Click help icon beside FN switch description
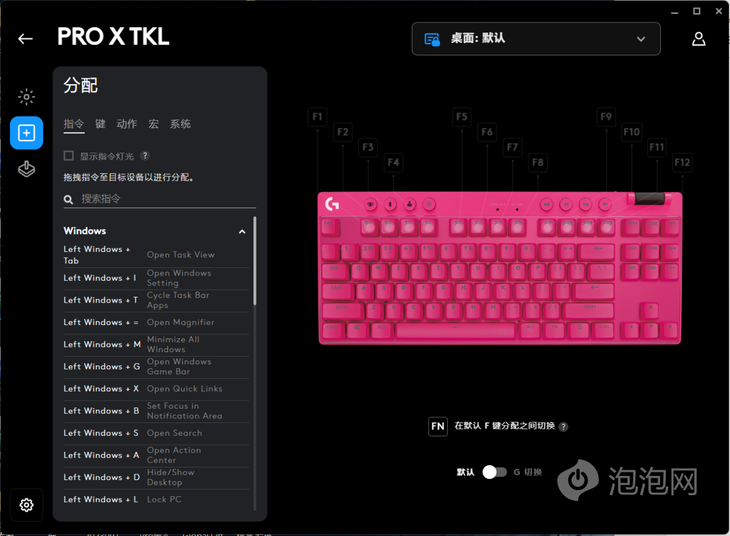Viewport: 730px width, 536px height. [x=563, y=427]
